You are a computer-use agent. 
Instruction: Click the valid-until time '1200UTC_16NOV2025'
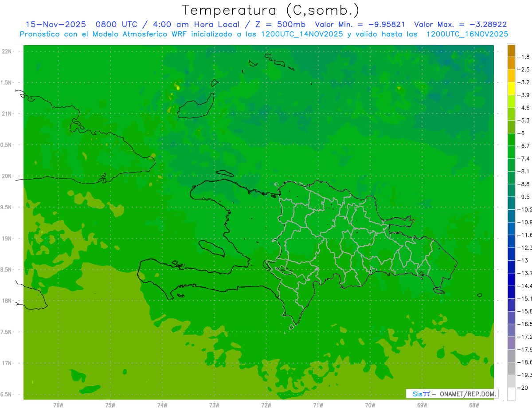pos(467,34)
